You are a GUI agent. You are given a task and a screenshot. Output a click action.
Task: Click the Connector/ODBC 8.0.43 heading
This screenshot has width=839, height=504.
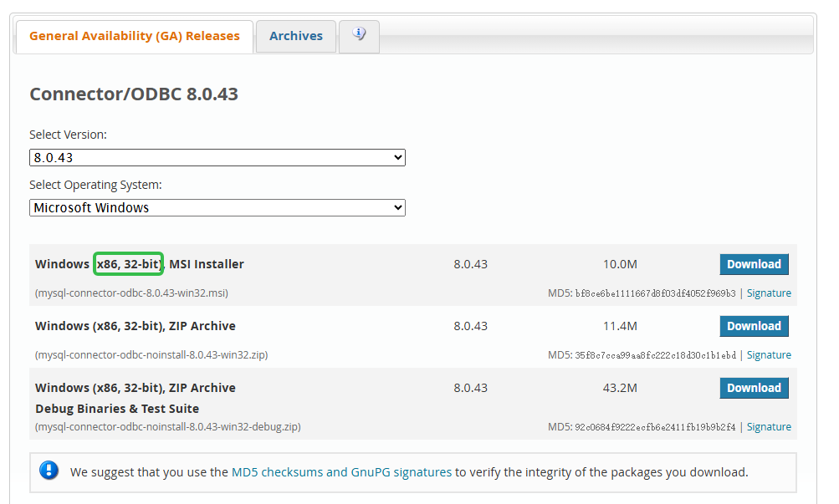pos(134,94)
